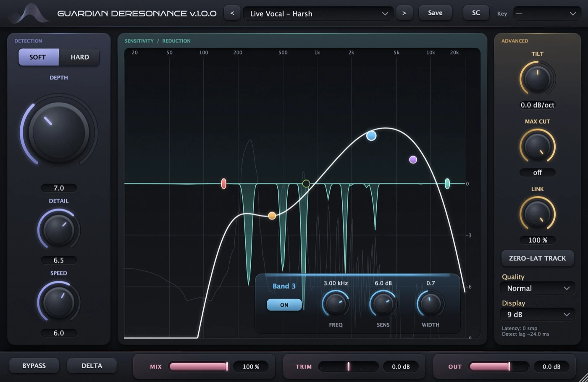
Task: Switch detection to SOFT mode
Action: (38, 57)
